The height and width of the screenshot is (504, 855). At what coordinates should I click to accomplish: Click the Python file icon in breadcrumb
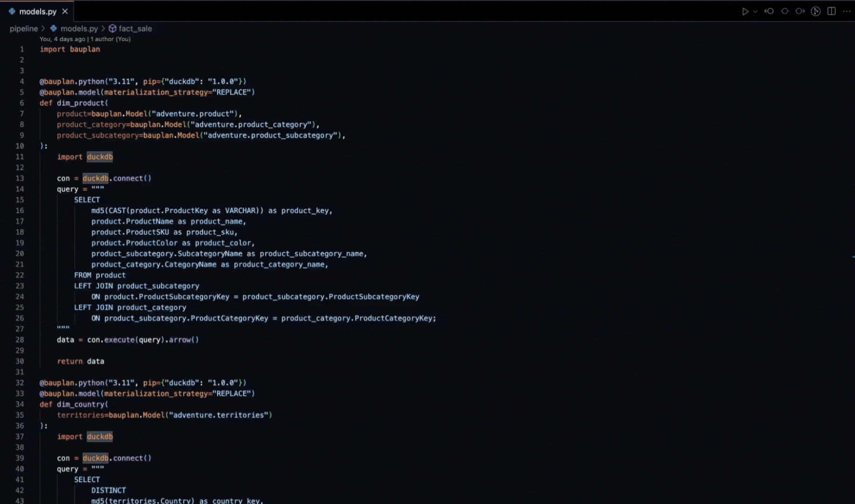click(54, 28)
